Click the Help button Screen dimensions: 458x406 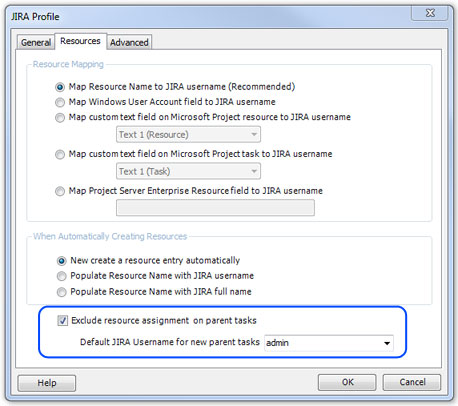(x=47, y=383)
